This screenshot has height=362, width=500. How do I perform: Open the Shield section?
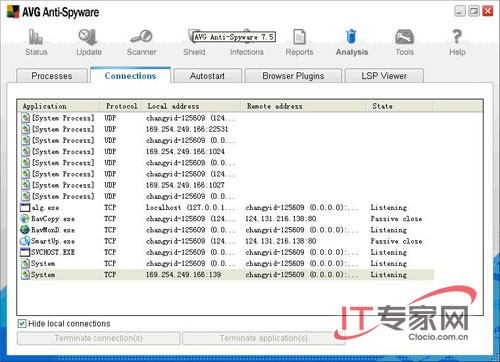[x=194, y=42]
